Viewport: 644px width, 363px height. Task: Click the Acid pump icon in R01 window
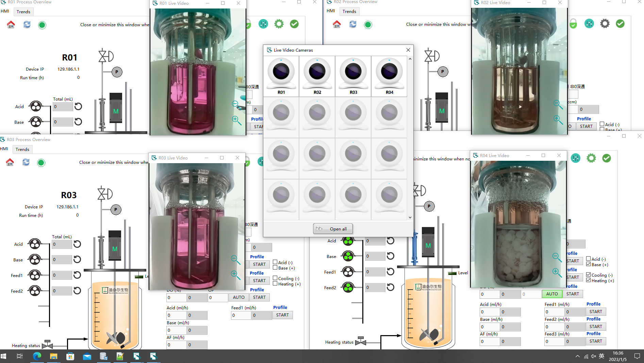pos(36,106)
